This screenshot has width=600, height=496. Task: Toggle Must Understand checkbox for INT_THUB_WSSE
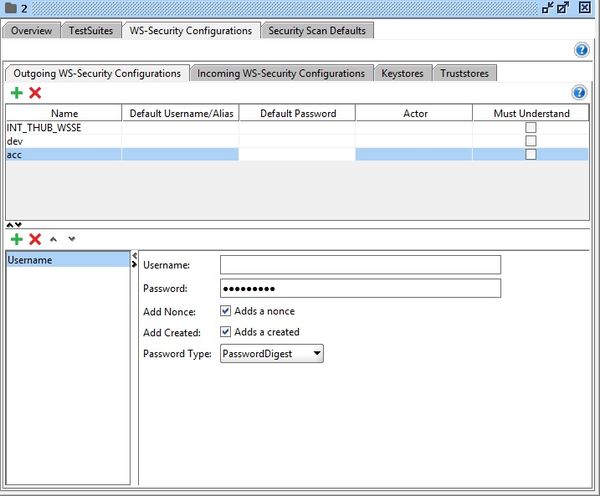[531, 128]
